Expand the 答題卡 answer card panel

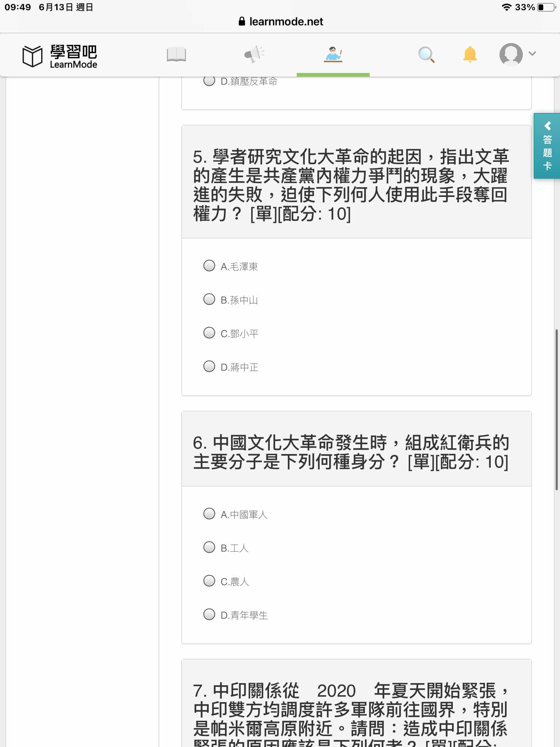point(547,146)
